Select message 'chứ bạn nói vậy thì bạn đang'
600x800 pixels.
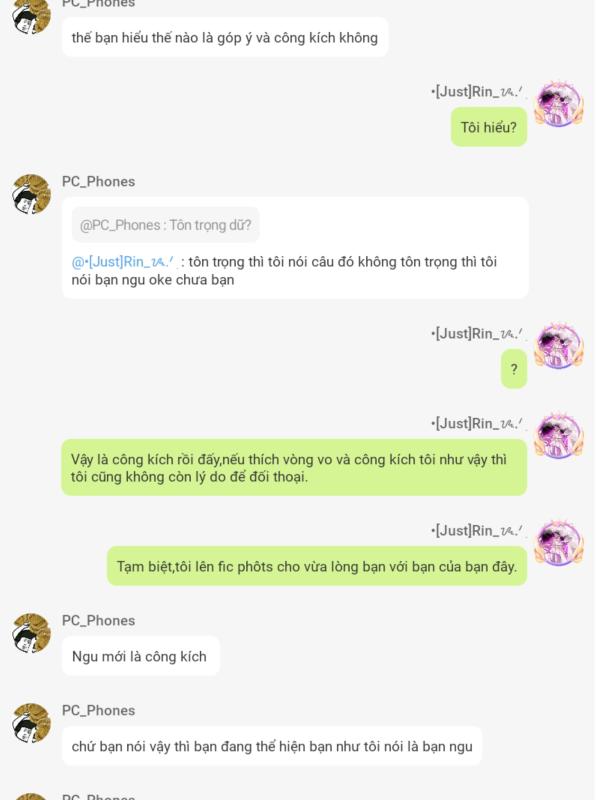(272, 746)
